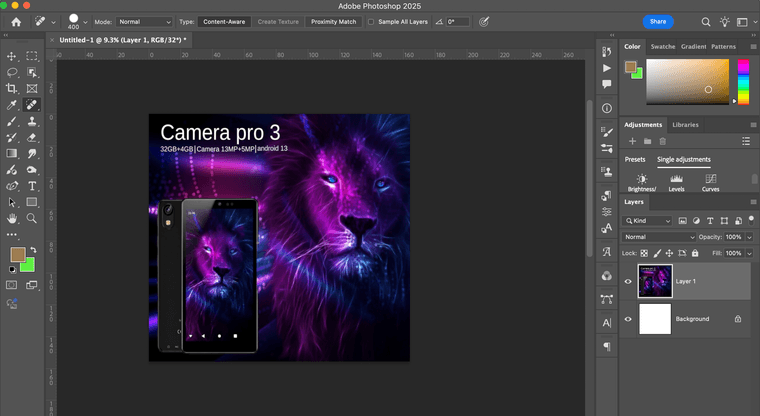This screenshot has height=416, width=760.
Task: Select the Eraser tool
Action: [32, 137]
